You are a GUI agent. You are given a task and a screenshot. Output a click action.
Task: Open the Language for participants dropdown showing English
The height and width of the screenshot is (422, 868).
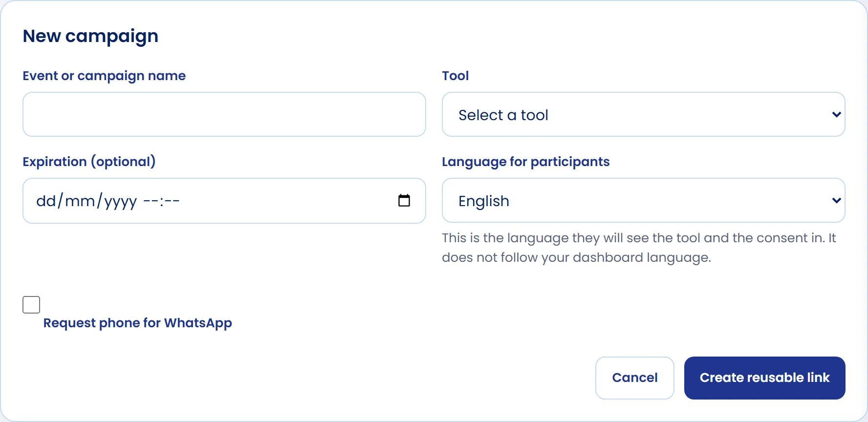click(x=643, y=200)
